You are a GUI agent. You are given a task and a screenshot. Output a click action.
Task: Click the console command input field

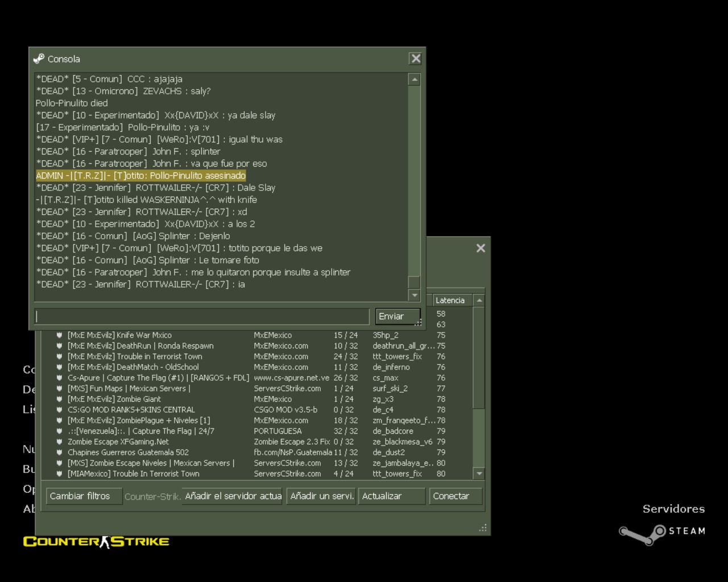[202, 317]
